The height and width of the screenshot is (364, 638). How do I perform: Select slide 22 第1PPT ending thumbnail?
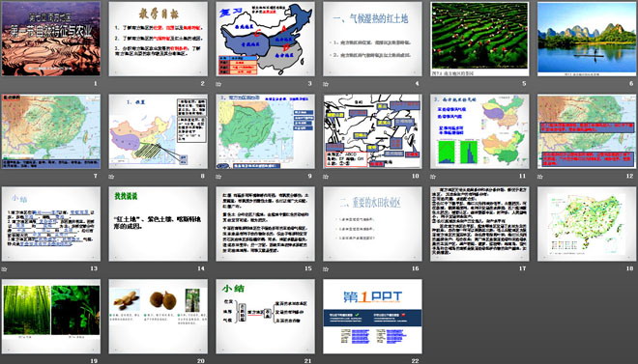tap(373, 317)
